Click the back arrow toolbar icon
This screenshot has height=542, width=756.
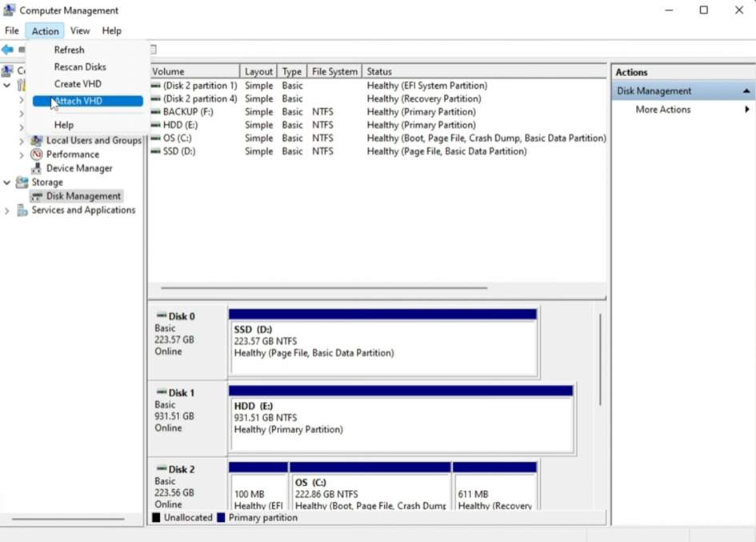click(x=7, y=50)
